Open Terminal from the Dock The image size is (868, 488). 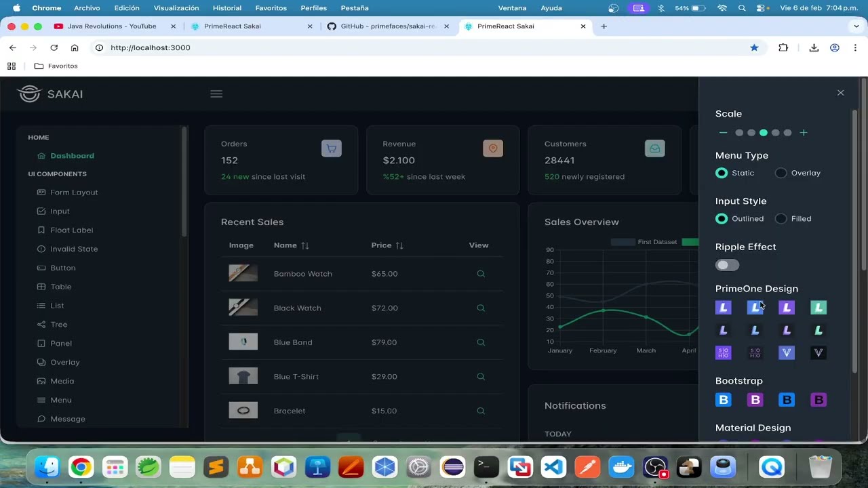coord(486,467)
